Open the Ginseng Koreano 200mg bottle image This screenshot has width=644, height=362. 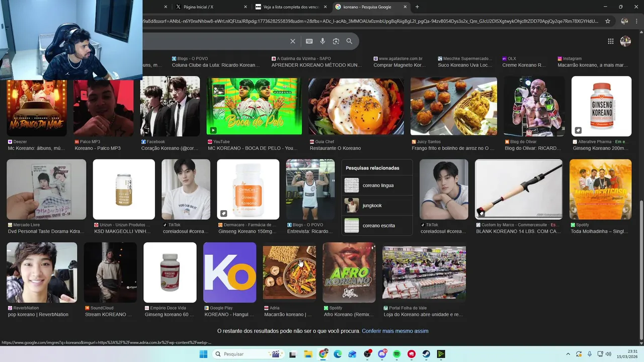(x=601, y=106)
